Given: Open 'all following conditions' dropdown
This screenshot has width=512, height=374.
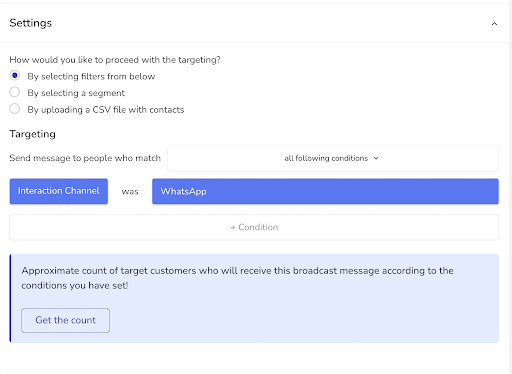Looking at the screenshot, I should (333, 158).
